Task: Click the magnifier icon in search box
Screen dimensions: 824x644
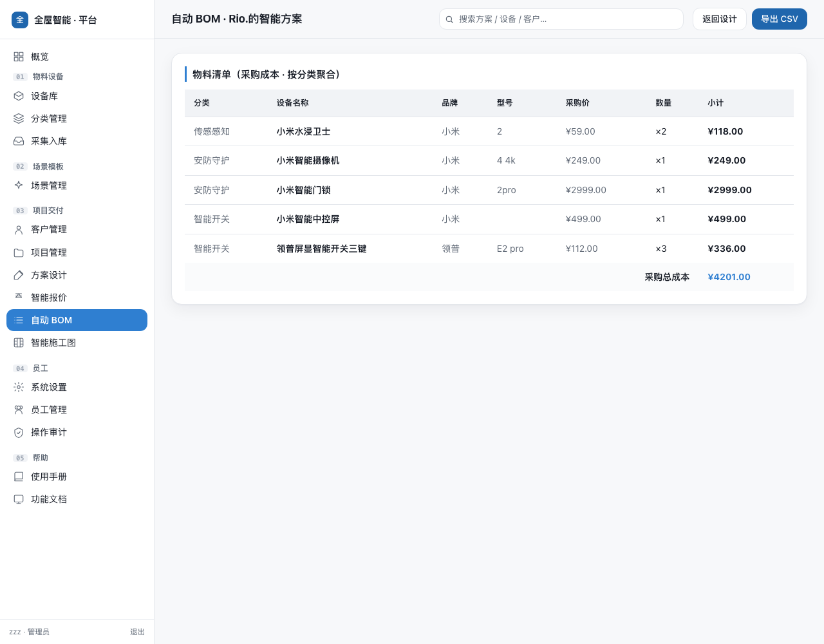Action: tap(449, 19)
